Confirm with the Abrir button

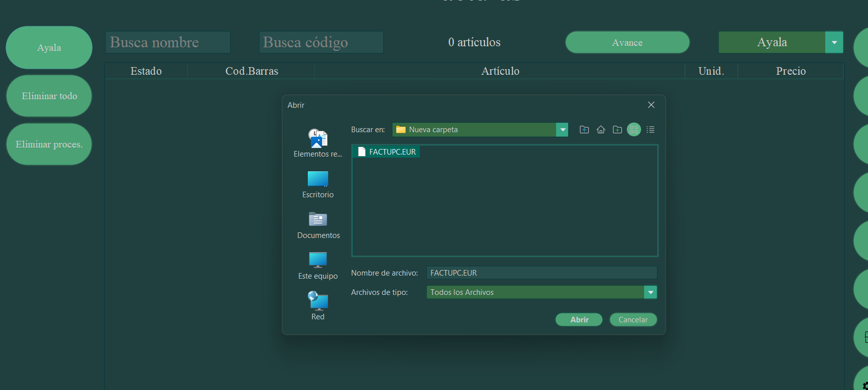pos(579,319)
